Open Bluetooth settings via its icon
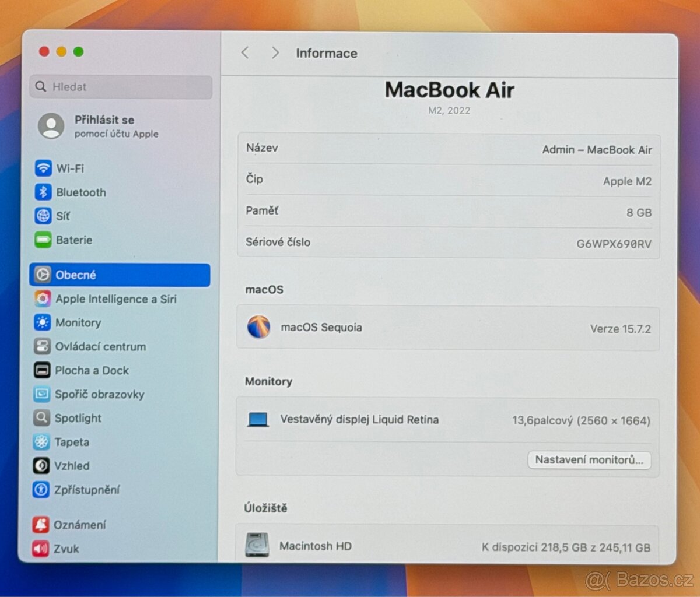Image resolution: width=700 pixels, height=597 pixels. pos(43,192)
